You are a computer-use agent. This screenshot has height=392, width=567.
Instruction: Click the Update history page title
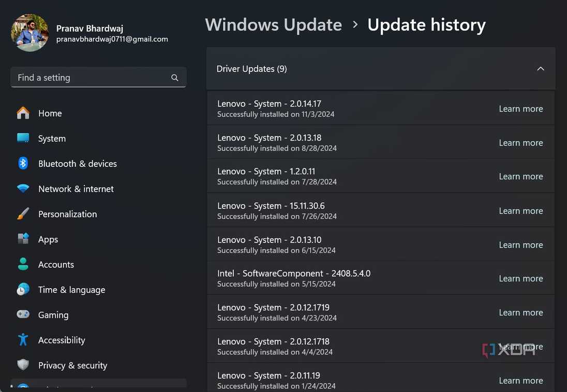click(x=426, y=25)
